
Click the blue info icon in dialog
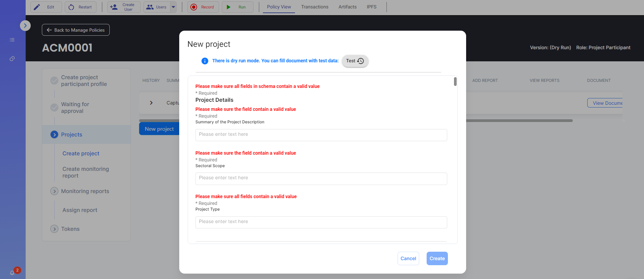coord(205,61)
